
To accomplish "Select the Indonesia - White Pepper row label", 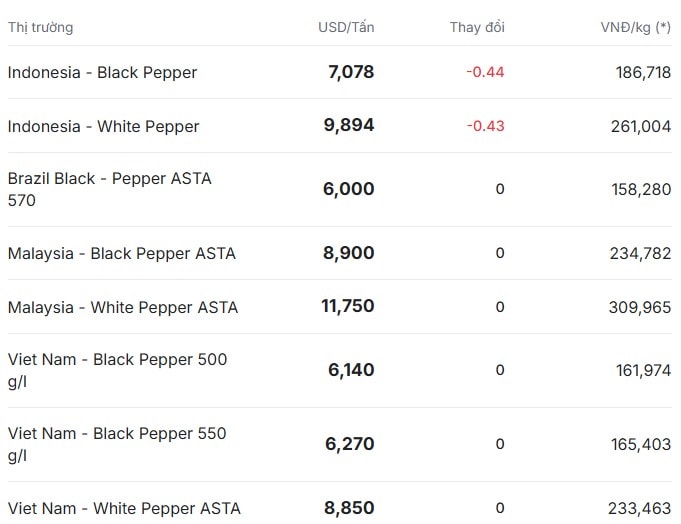I will pos(103,126).
